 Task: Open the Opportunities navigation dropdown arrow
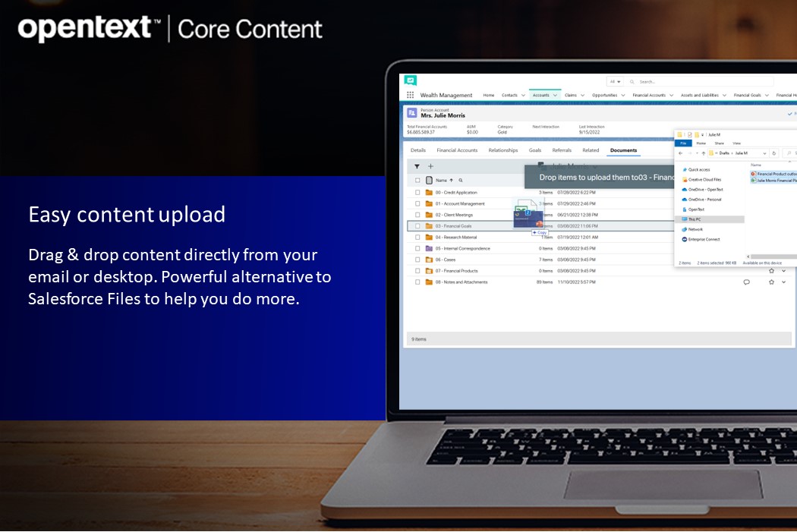click(x=623, y=96)
